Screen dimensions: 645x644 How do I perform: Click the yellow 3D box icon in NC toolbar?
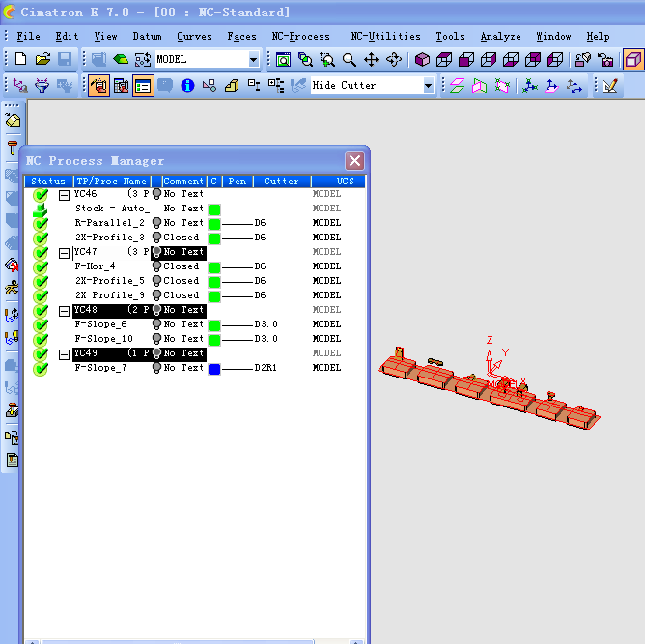click(232, 86)
